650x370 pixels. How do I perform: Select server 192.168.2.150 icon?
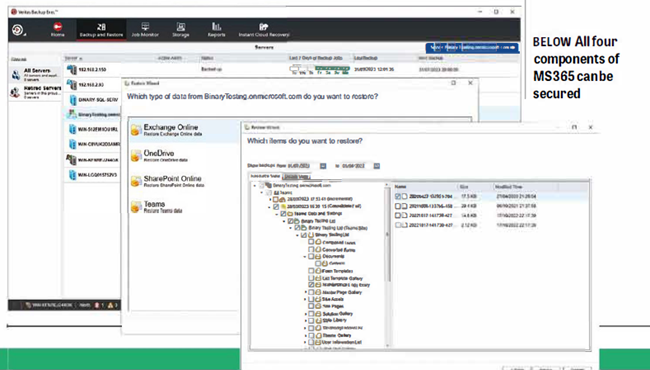[72, 69]
